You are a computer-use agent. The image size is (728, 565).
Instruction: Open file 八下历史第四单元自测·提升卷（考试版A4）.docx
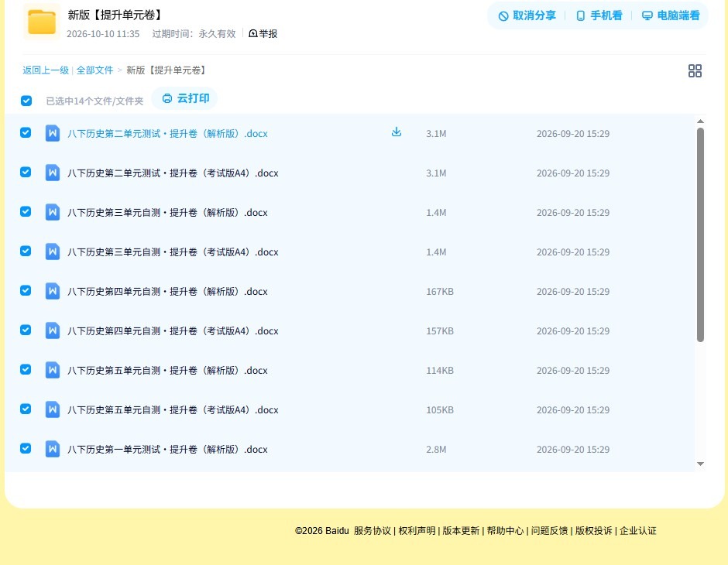tap(173, 330)
